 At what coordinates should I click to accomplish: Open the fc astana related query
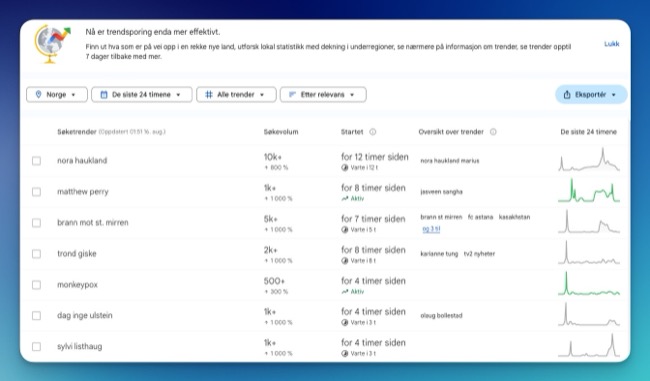pyautogui.click(x=480, y=217)
